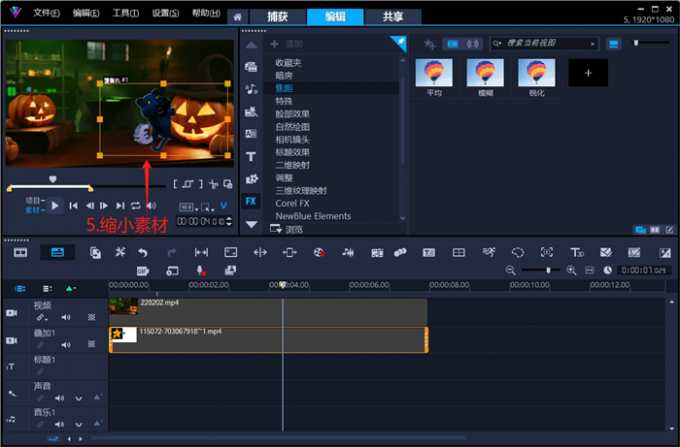Viewport: 680px width, 447px height.
Task: Click the home tab icon
Action: point(237,17)
